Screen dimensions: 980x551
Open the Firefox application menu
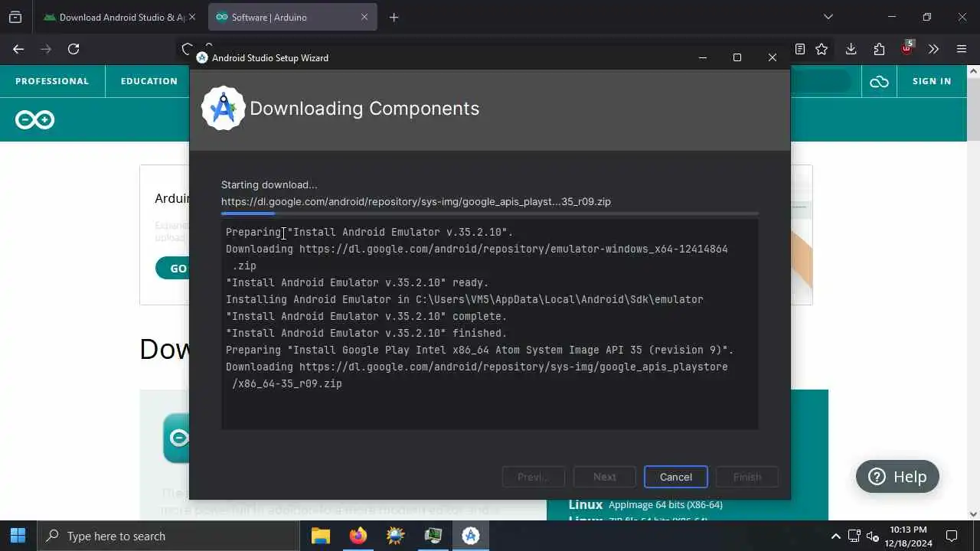pos(962,49)
